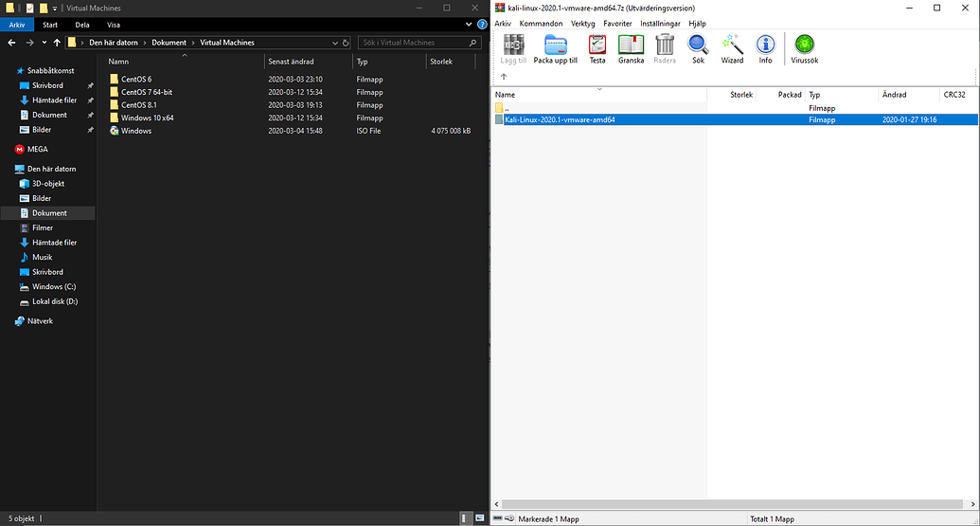The height and width of the screenshot is (526, 980).
Task: Launch the WinRAR Wizard tool
Action: (732, 48)
